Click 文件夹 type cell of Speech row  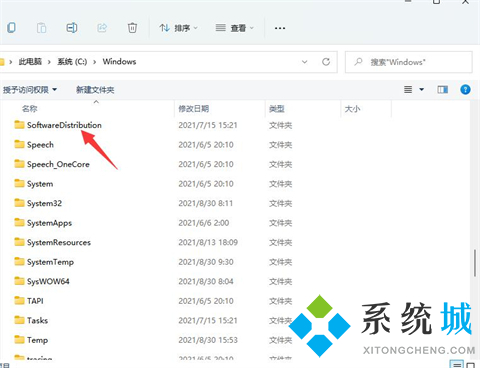pyautogui.click(x=281, y=145)
